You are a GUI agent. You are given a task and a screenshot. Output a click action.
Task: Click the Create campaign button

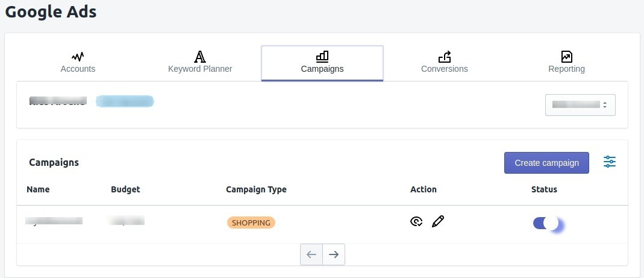click(x=546, y=163)
